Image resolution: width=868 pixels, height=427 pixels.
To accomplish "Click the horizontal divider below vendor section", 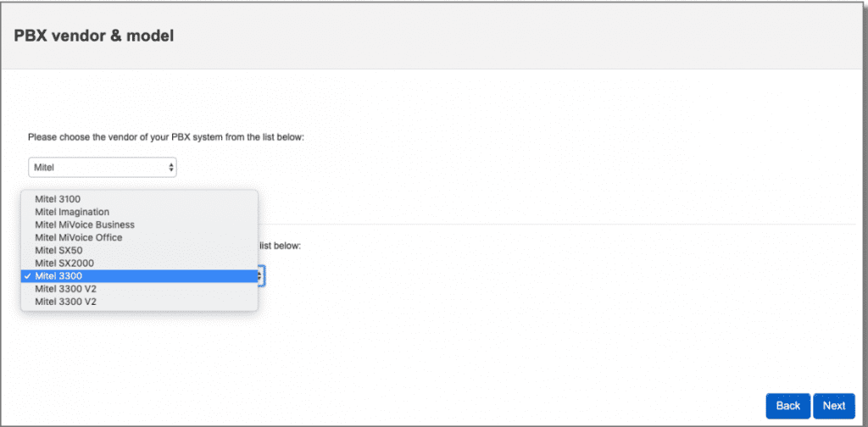I will click(551, 225).
